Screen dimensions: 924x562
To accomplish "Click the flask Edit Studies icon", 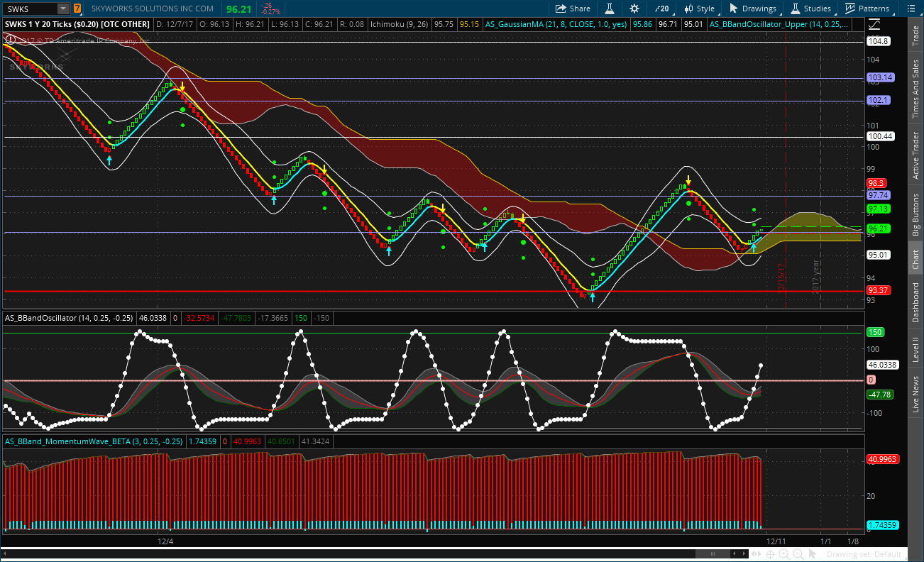I will point(609,9).
